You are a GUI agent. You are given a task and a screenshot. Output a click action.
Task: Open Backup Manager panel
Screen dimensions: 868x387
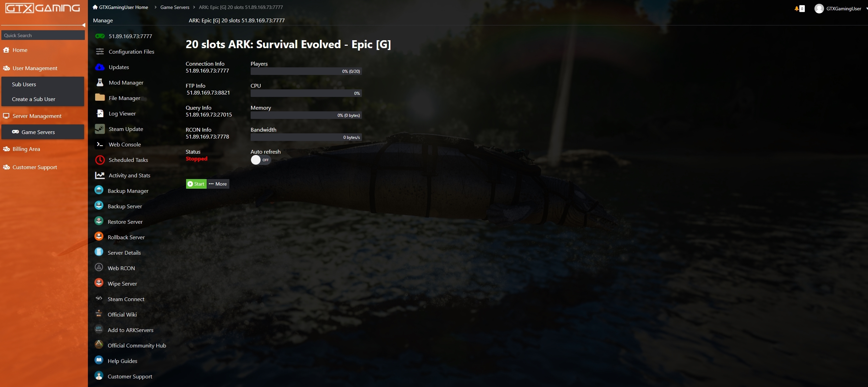[128, 191]
